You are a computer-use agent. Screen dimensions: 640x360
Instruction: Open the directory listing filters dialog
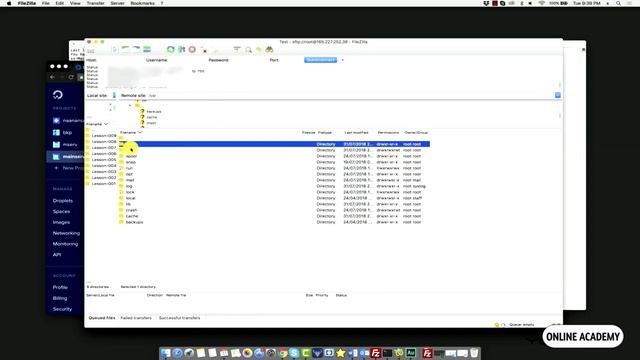[237, 50]
